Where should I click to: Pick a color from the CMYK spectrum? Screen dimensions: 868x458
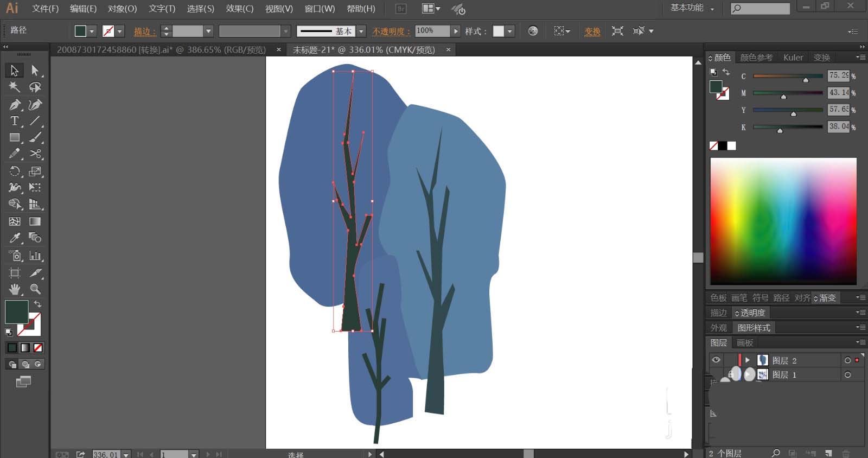(783, 221)
